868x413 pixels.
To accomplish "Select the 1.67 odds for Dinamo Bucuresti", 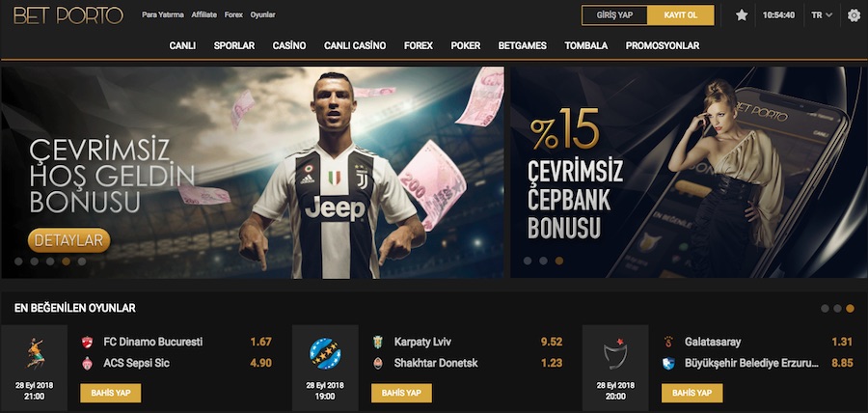I will (260, 343).
